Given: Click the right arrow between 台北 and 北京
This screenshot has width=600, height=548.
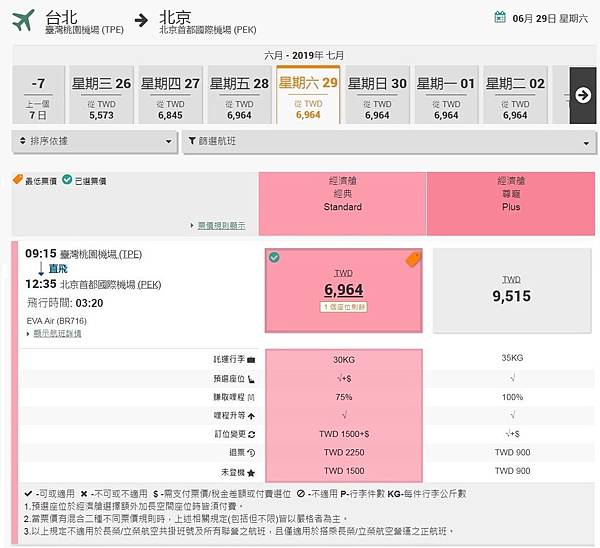Looking at the screenshot, I should (141, 20).
